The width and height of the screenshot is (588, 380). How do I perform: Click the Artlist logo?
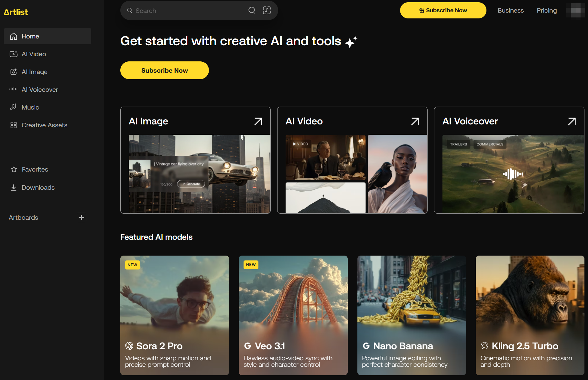click(16, 12)
